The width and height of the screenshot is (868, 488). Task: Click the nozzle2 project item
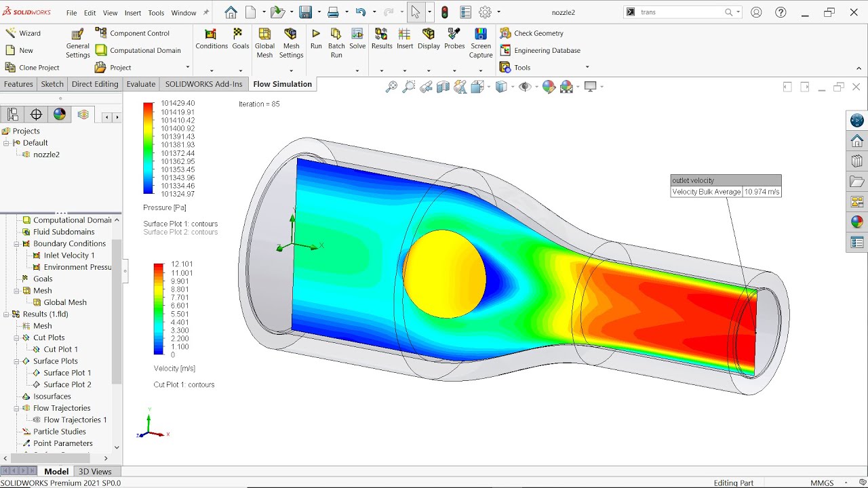click(x=46, y=155)
